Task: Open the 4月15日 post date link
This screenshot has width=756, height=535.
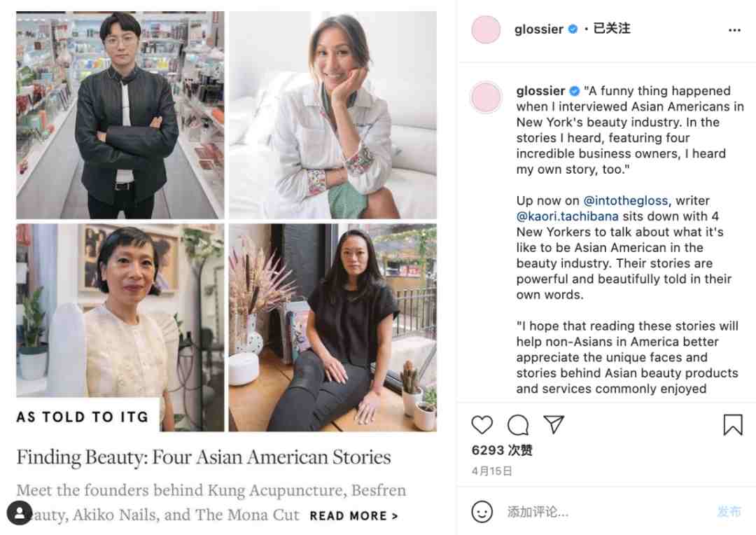Action: [x=492, y=471]
